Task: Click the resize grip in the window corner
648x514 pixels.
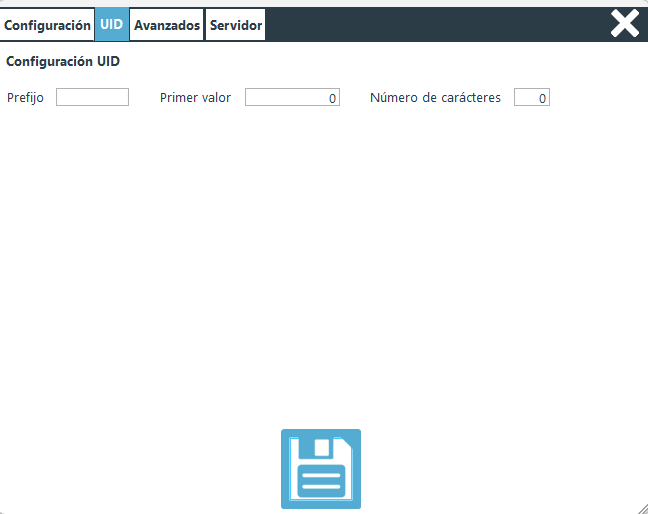Action: click(x=641, y=507)
